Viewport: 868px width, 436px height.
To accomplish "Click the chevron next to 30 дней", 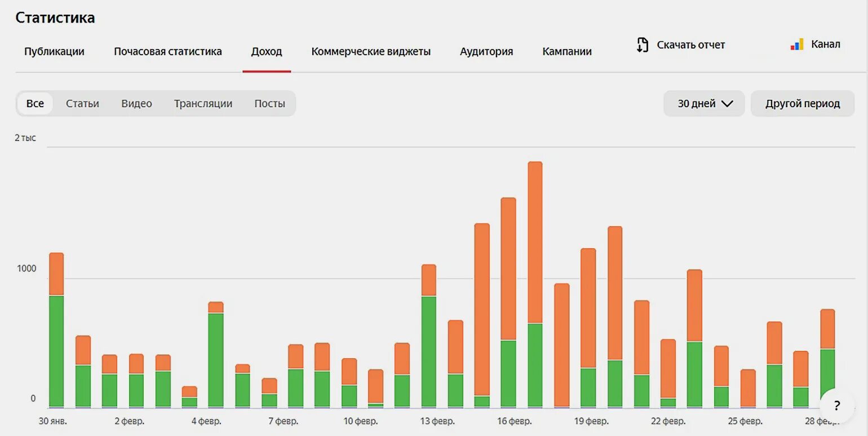I will coord(727,103).
